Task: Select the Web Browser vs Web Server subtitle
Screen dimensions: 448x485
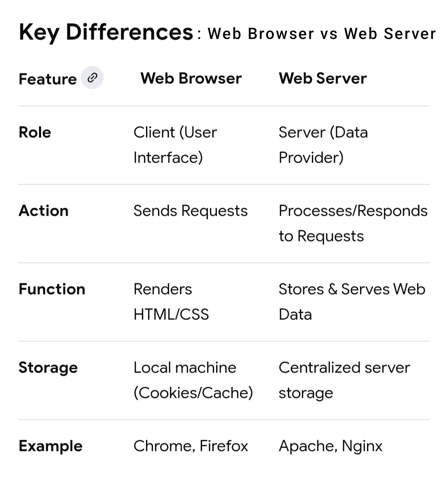Action: point(321,34)
